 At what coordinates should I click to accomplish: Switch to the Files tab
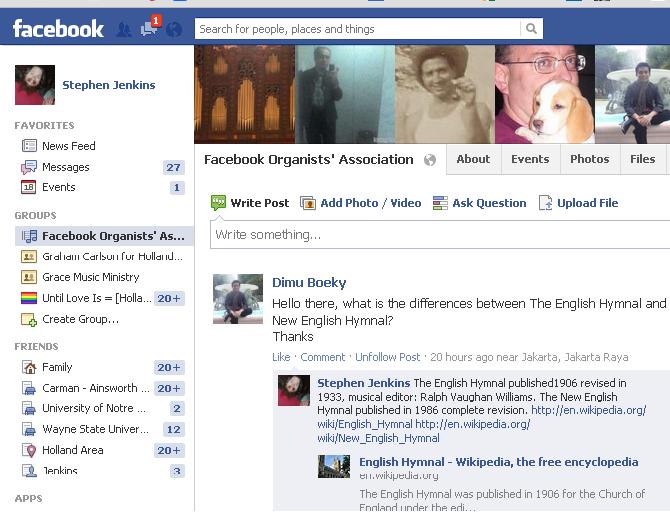(643, 159)
